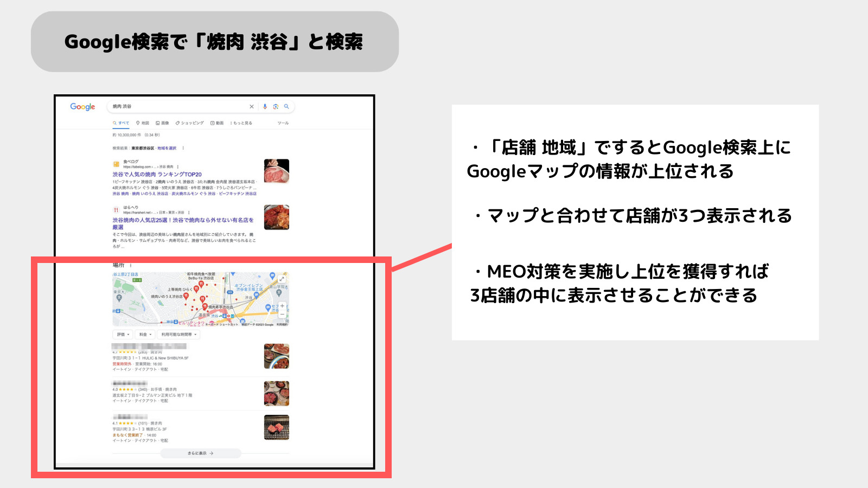Clear the search query with the X icon

252,106
